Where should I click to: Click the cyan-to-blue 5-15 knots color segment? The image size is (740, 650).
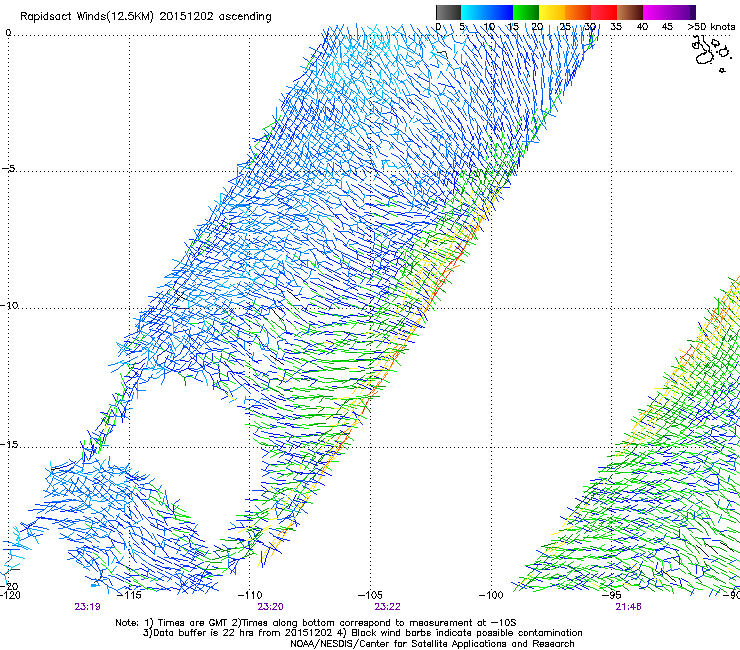(x=487, y=12)
